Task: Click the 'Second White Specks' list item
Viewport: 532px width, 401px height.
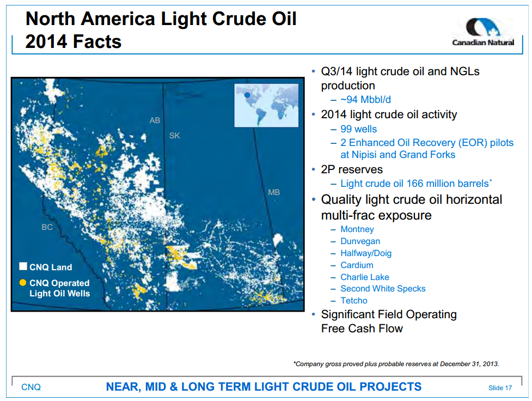Action: pyautogui.click(x=383, y=289)
